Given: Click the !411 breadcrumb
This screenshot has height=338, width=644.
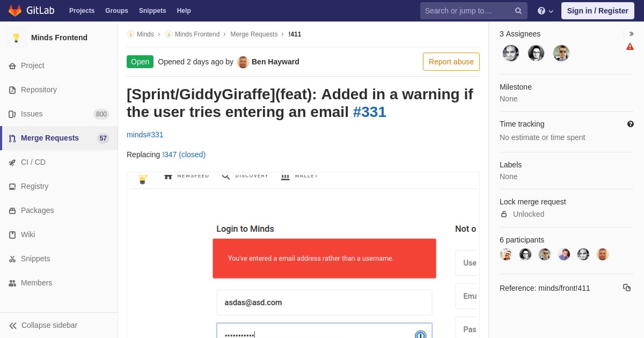Looking at the screenshot, I should pyautogui.click(x=295, y=34).
